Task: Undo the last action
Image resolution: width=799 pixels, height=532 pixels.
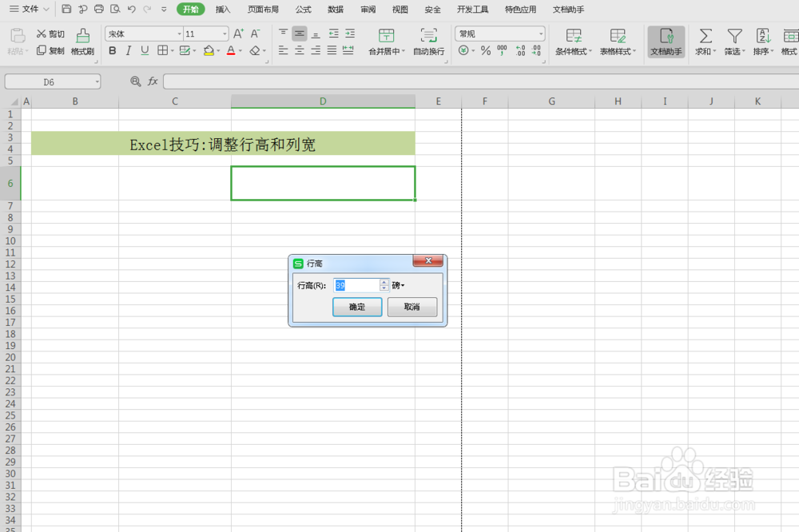Action: click(x=132, y=9)
